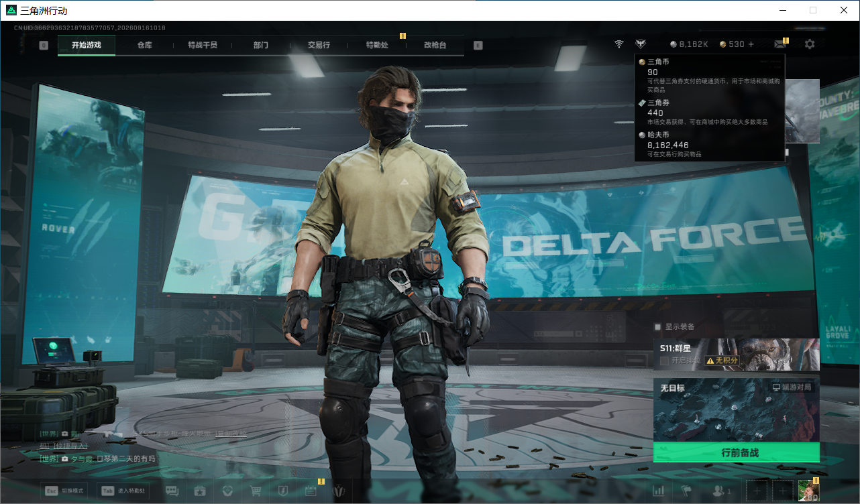Click the shield heart icon in bottom bar

(227, 491)
